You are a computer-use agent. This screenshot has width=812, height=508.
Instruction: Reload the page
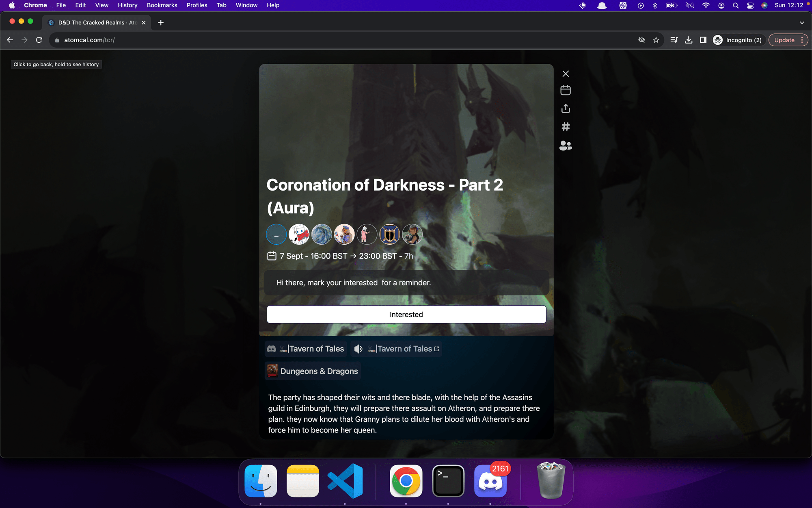click(39, 40)
